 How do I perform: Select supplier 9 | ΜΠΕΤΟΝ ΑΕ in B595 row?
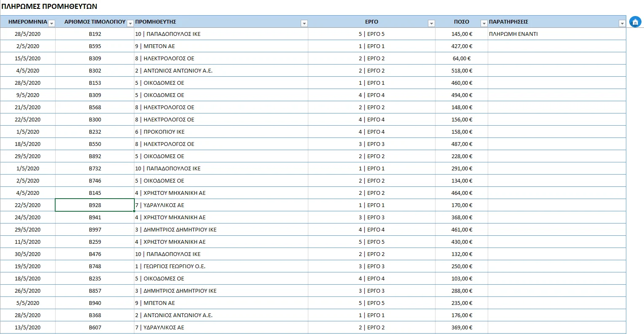[x=221, y=46]
